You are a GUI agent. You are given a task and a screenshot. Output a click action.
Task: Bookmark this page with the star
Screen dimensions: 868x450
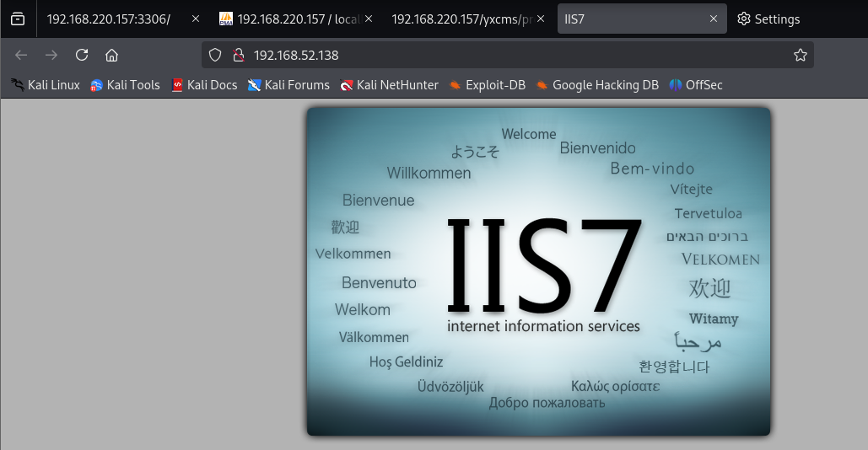pos(800,55)
